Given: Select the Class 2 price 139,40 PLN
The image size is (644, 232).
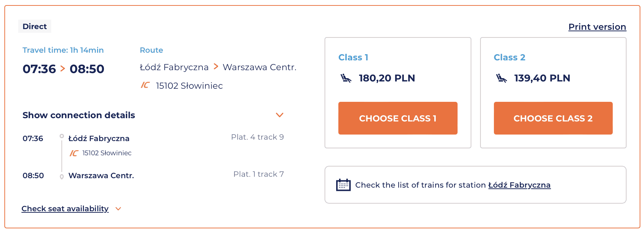Looking at the screenshot, I should (x=542, y=78).
